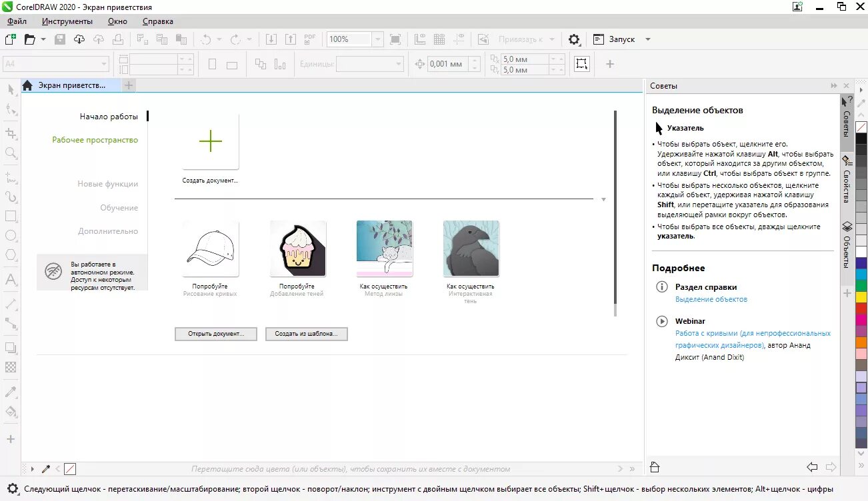Select Дополнительно in welcome sidebar
Image resolution: width=868 pixels, height=501 pixels.
tap(108, 231)
